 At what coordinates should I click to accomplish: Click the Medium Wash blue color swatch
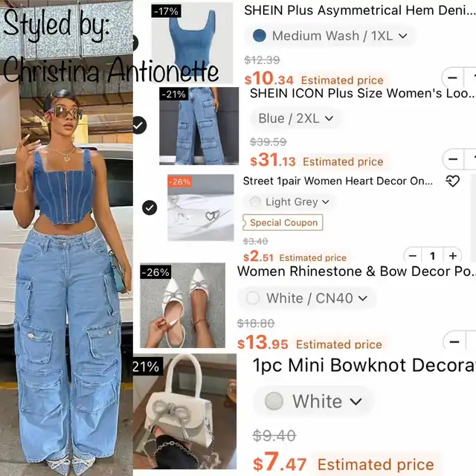260,36
